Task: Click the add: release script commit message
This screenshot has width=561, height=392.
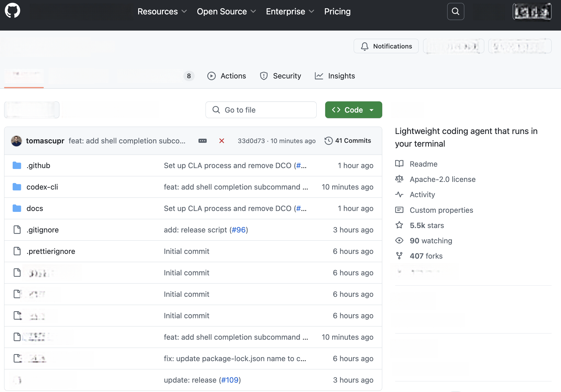Action: (195, 230)
